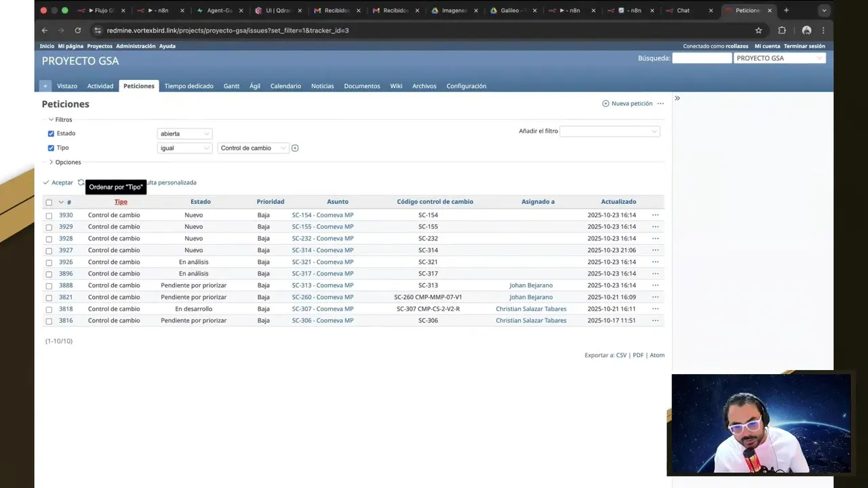This screenshot has width=868, height=488.
Task: Open issue link SC-154 - Coomeva MP
Action: 323,215
